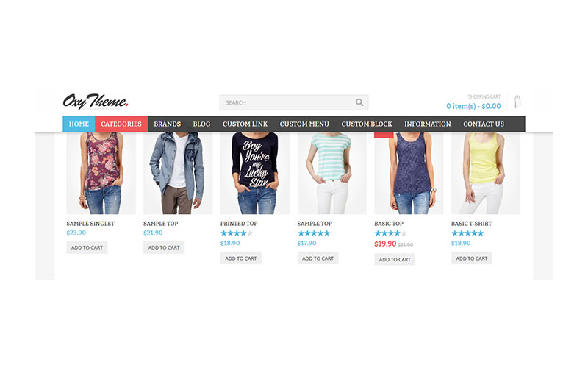This screenshot has height=368, width=588.
Task: Open the Contact Us page
Action: 484,124
